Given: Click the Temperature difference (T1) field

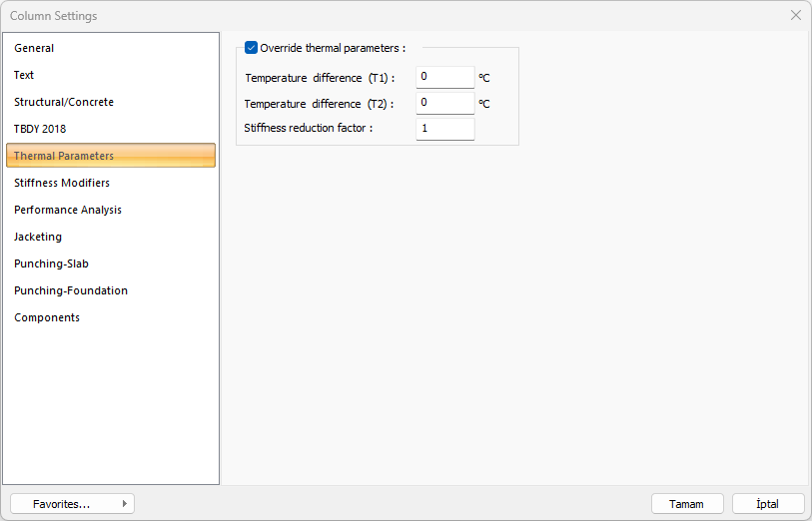Looking at the screenshot, I should click(444, 77).
